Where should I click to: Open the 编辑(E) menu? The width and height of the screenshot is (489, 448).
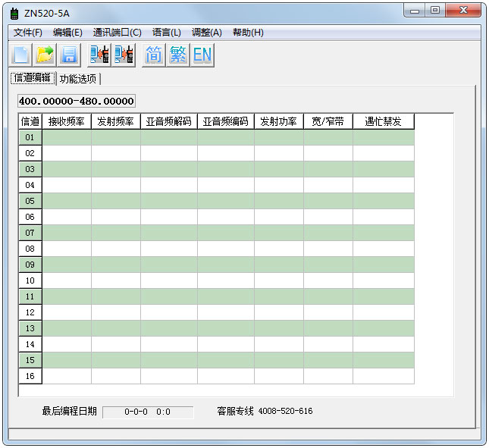click(67, 33)
